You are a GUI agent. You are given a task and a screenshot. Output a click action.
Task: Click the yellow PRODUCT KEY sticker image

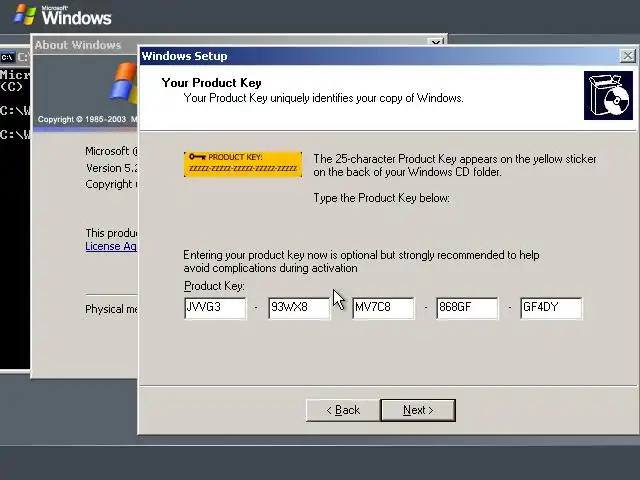243,164
